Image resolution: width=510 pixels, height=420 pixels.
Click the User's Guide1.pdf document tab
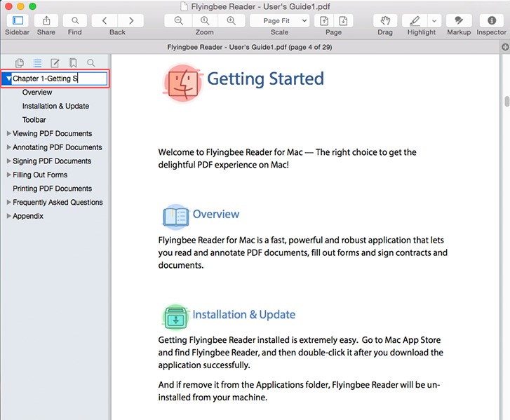click(x=250, y=47)
